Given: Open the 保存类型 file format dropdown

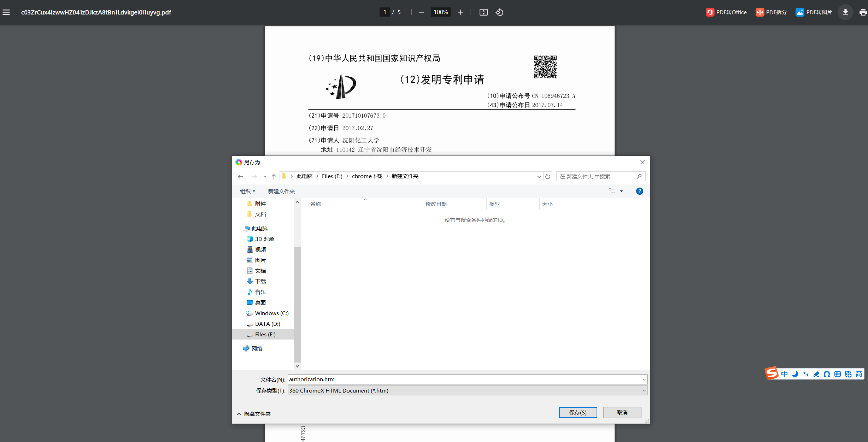Looking at the screenshot, I should point(643,390).
